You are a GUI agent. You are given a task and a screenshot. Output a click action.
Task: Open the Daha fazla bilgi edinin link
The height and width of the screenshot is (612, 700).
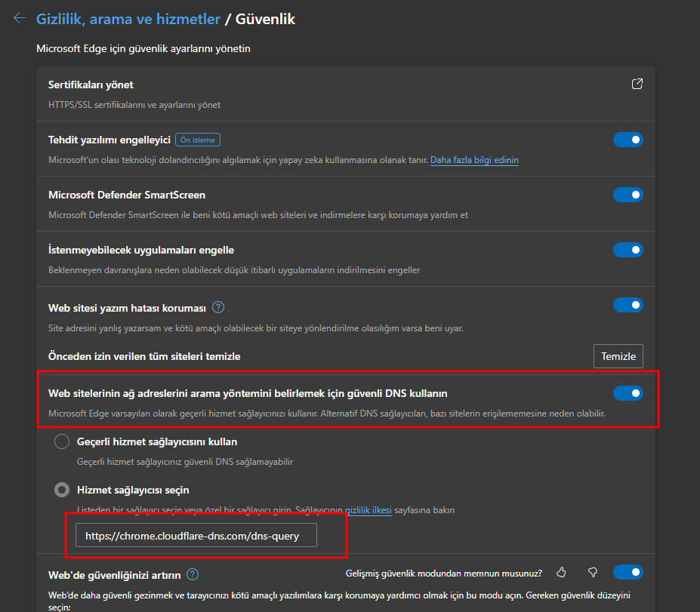[x=474, y=160]
